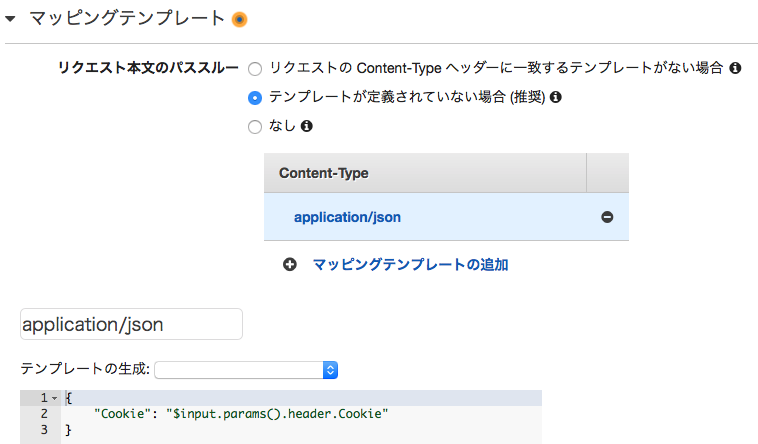758x444 pixels.
Task: Click info icon next to Content-Type header option
Action: click(x=735, y=69)
